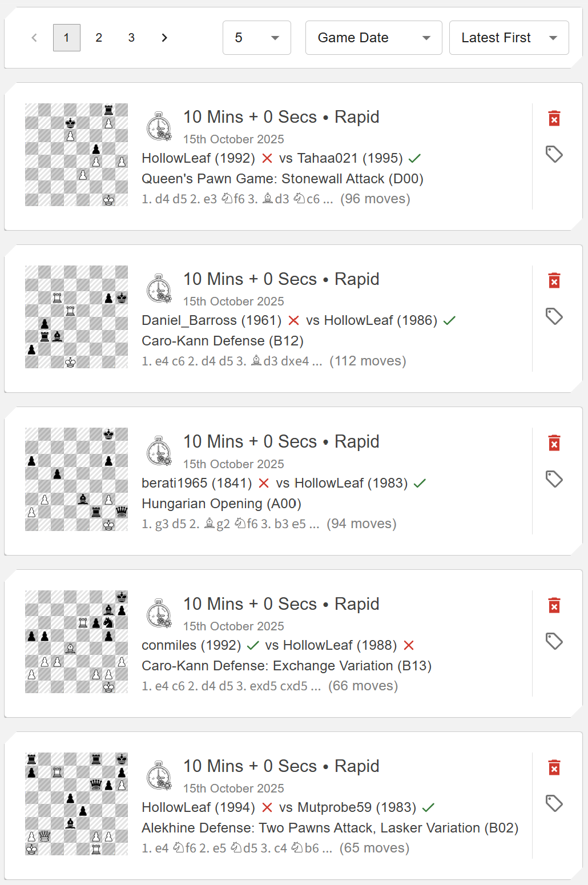Viewport: 588px width, 885px height.
Task: Add tag to the Hungarian Opening game
Action: pos(554,478)
